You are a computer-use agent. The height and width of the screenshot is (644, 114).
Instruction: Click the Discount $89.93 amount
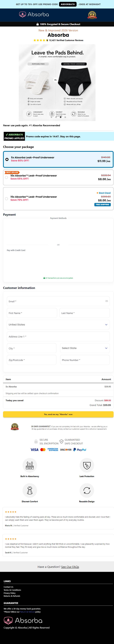click(x=108, y=400)
